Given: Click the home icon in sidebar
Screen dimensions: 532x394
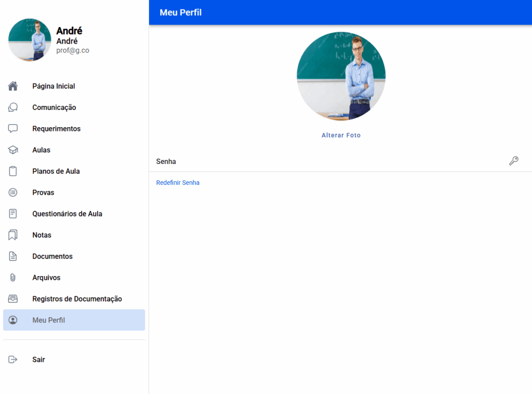Looking at the screenshot, I should [13, 86].
